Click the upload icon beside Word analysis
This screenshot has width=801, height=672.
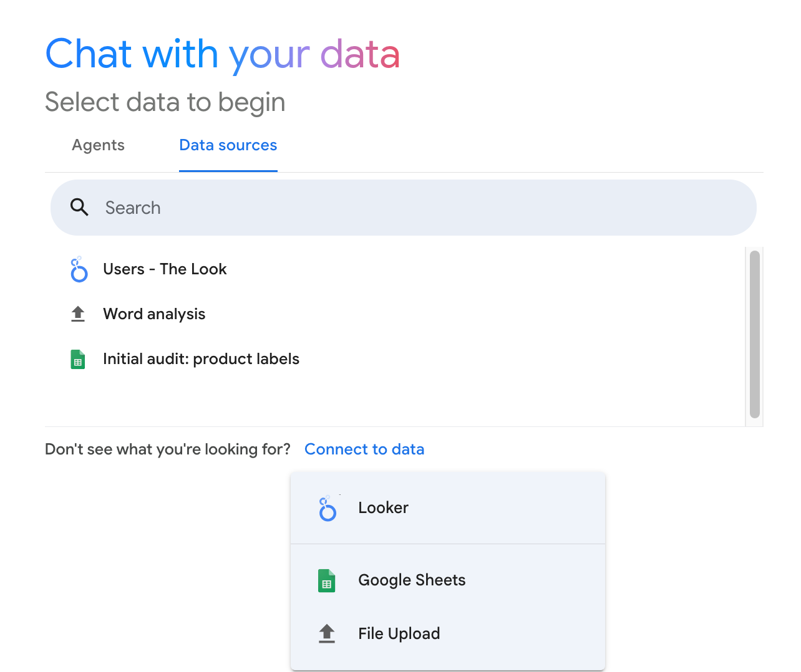point(78,314)
